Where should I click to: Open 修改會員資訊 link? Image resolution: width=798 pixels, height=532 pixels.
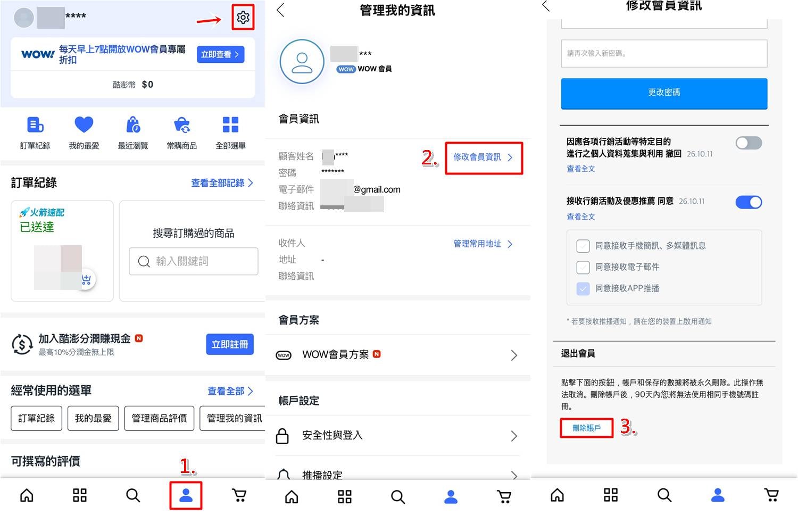pos(483,157)
